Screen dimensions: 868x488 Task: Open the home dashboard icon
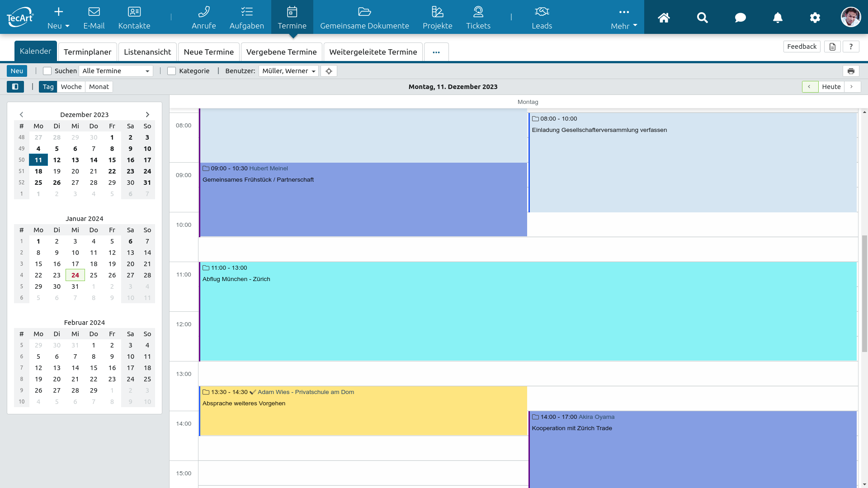(664, 18)
